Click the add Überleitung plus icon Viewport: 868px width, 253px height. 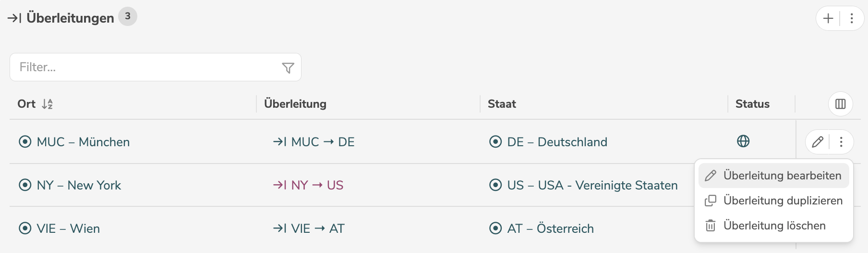pyautogui.click(x=828, y=19)
